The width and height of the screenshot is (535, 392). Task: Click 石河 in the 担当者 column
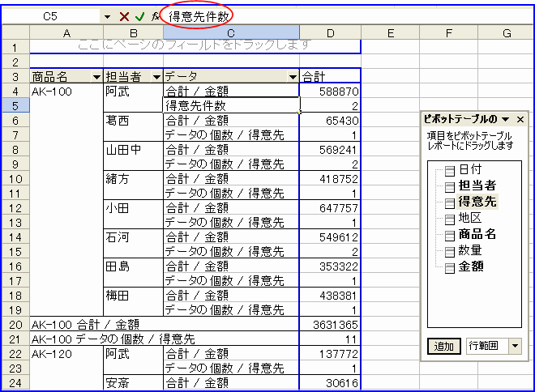point(118,237)
